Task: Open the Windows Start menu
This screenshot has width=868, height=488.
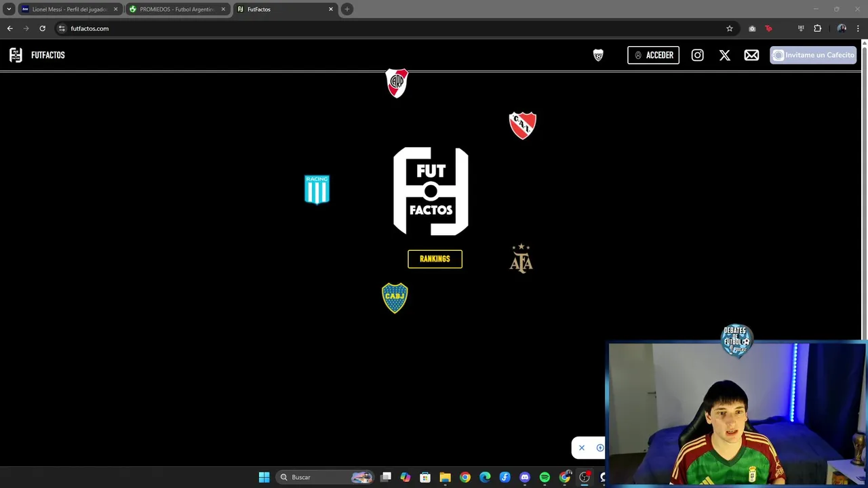Action: [264, 477]
